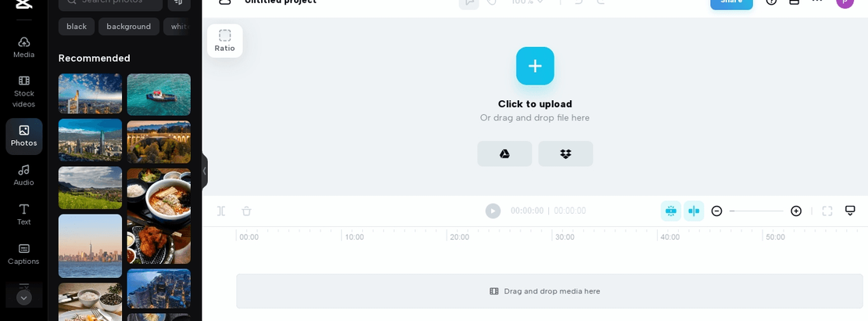
Task: Click the Delete trash icon
Action: 246,211
